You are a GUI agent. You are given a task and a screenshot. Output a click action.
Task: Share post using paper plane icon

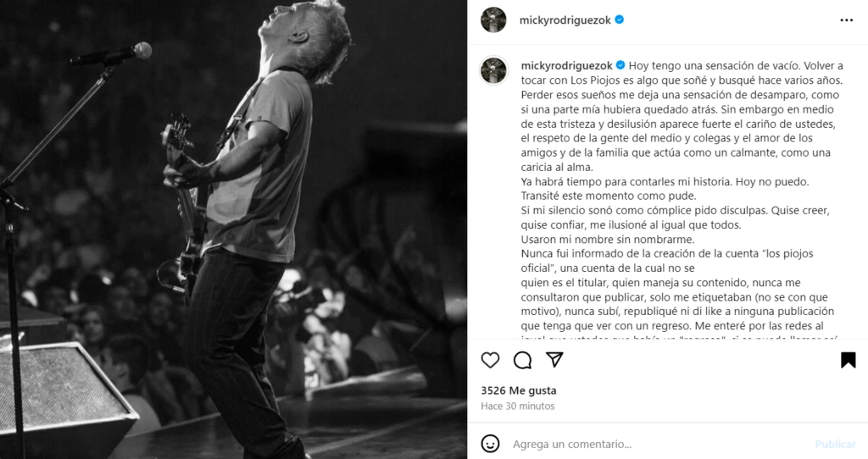click(554, 359)
